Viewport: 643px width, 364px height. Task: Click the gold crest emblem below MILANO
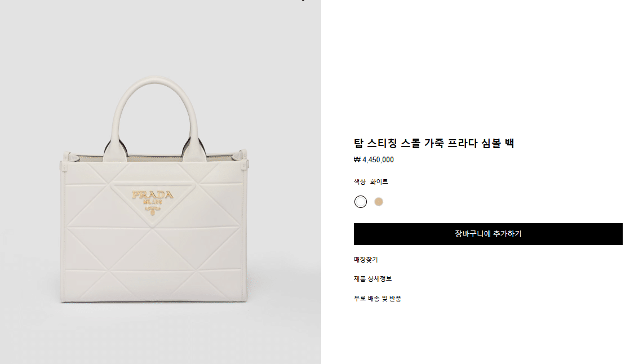click(x=153, y=210)
